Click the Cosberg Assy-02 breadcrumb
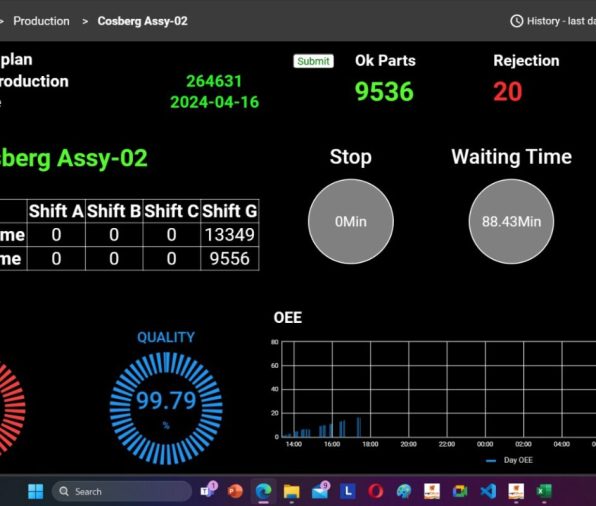596x506 pixels. point(143,21)
